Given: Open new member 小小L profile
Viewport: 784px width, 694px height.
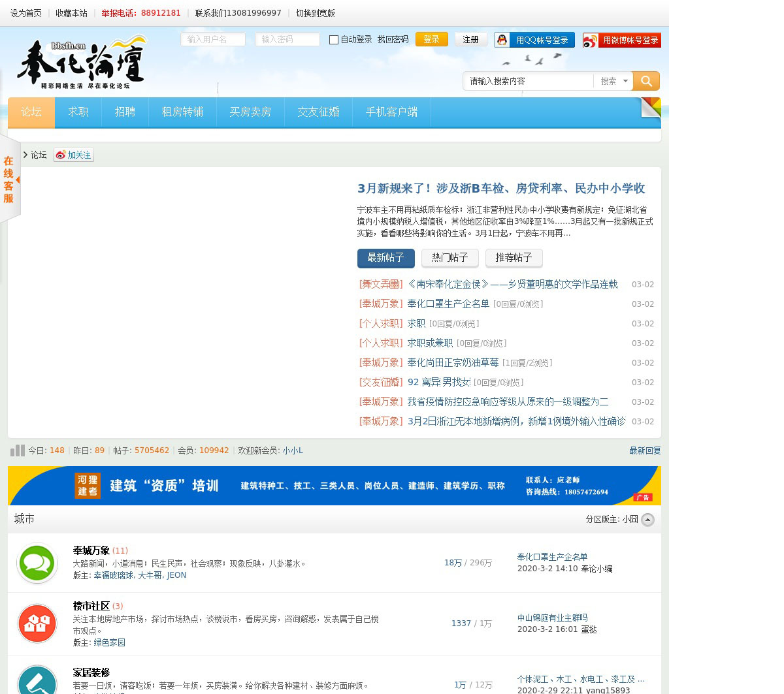Looking at the screenshot, I should coord(293,450).
